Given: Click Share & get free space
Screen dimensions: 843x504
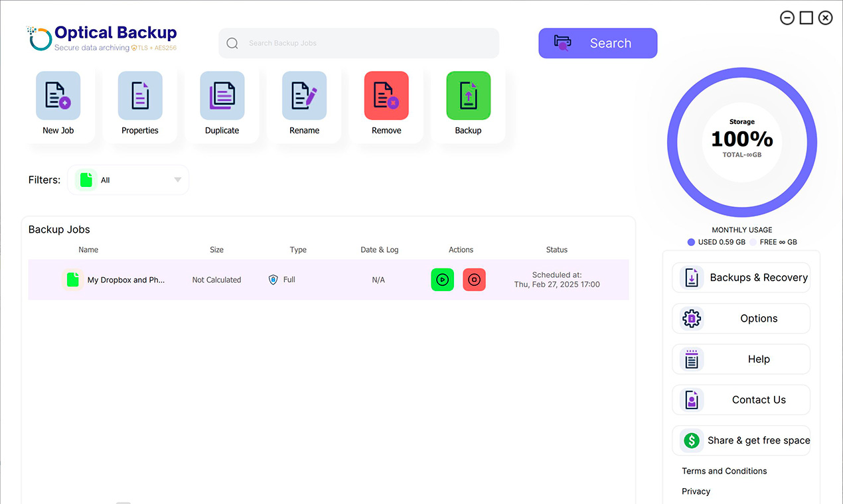Looking at the screenshot, I should tap(741, 440).
